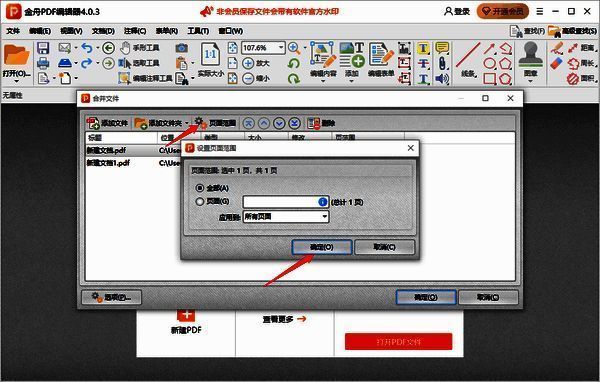Image resolution: width=600 pixels, height=382 pixels.
Task: Move file to top in merge toolbar
Action: 249,123
